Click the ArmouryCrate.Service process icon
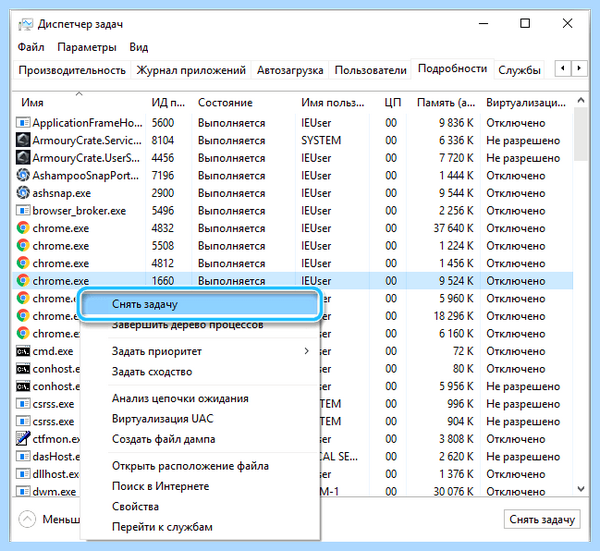This screenshot has width=600, height=551. [x=23, y=140]
